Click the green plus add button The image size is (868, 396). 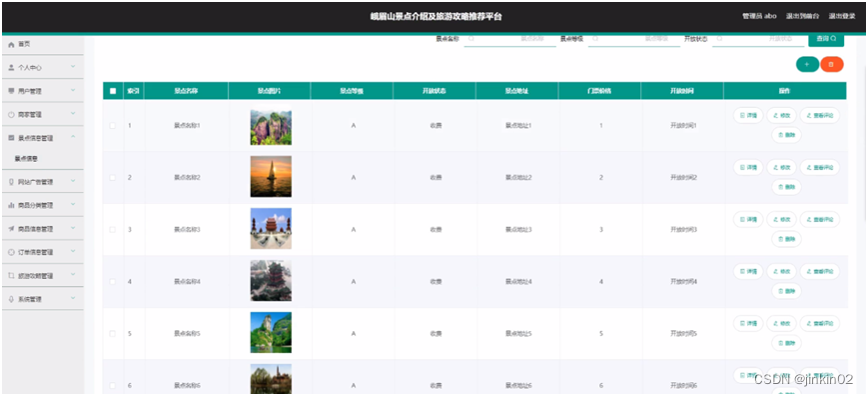tap(807, 65)
